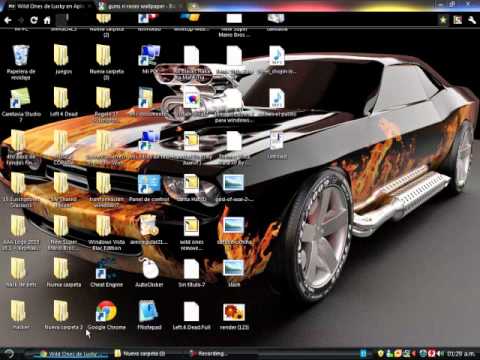Open Chrome wrench settings menu

pos(472,20)
